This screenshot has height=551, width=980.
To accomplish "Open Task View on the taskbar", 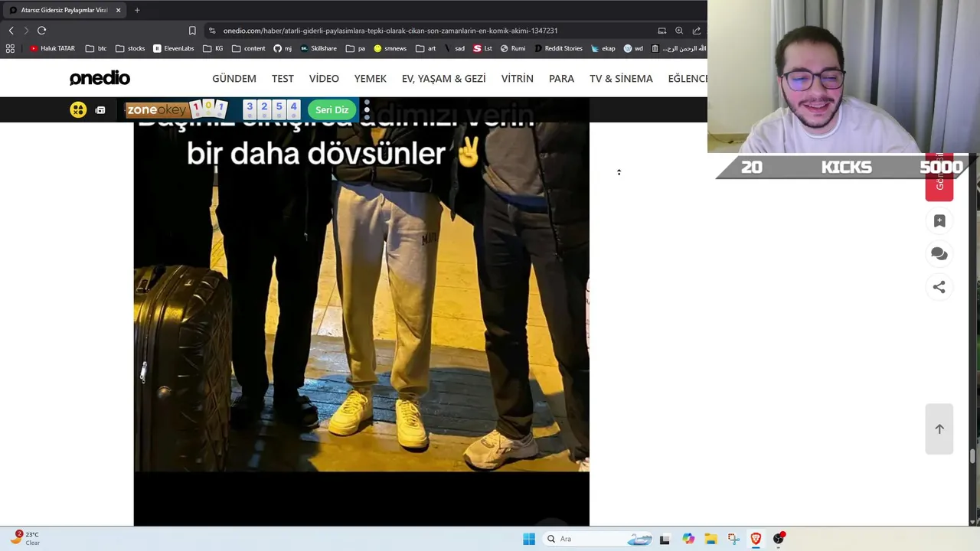I will point(665,539).
